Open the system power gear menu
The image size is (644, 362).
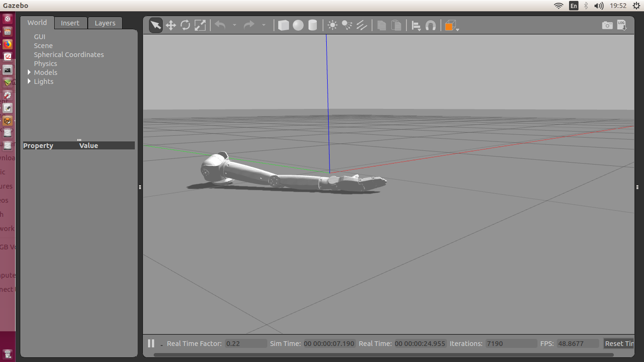pyautogui.click(x=636, y=6)
